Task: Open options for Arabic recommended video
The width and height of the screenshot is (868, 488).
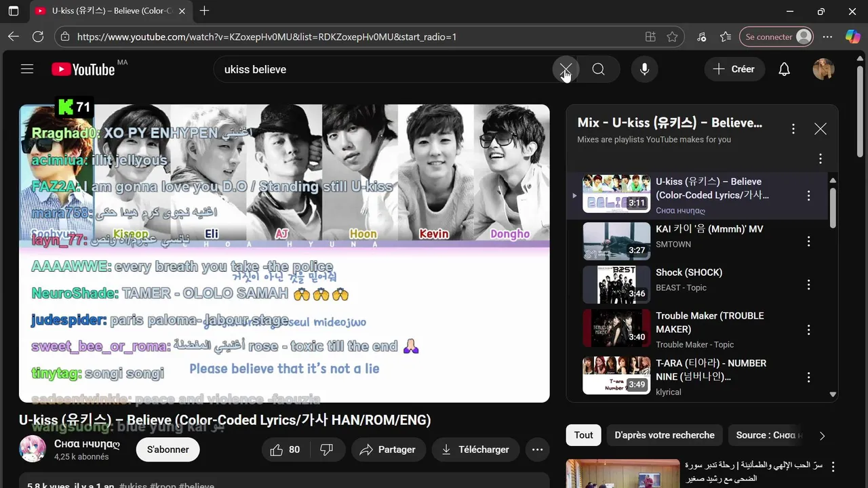Action: click(x=833, y=467)
